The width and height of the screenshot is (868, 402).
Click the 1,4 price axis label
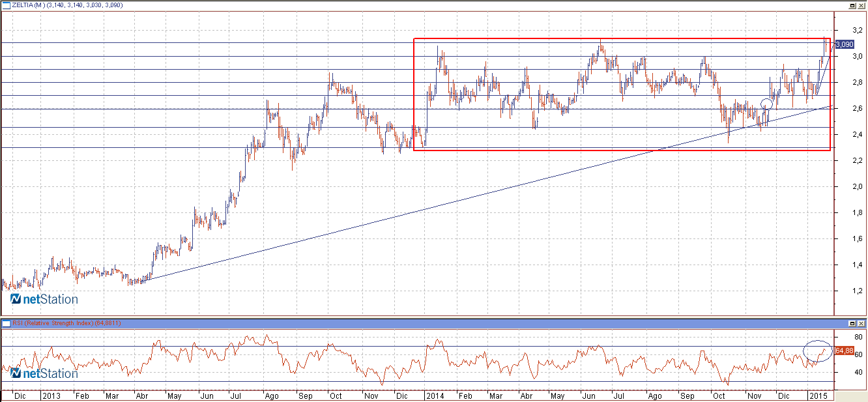tap(858, 265)
